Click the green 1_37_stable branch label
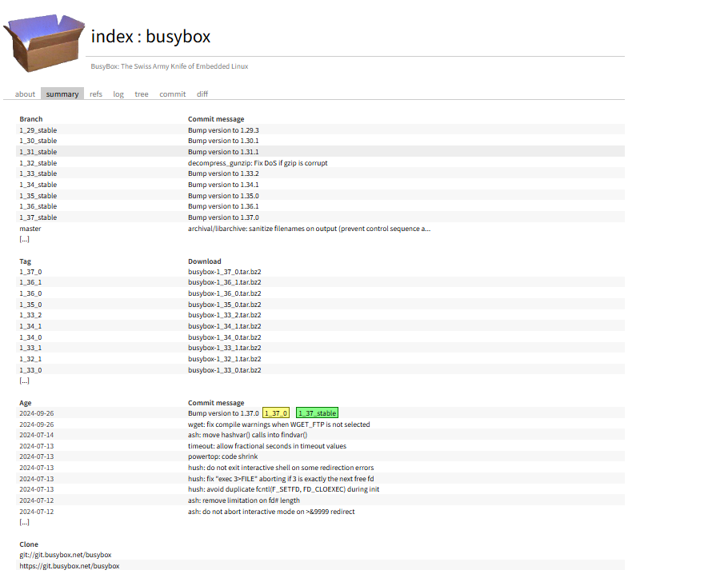This screenshot has width=728, height=574. (317, 413)
